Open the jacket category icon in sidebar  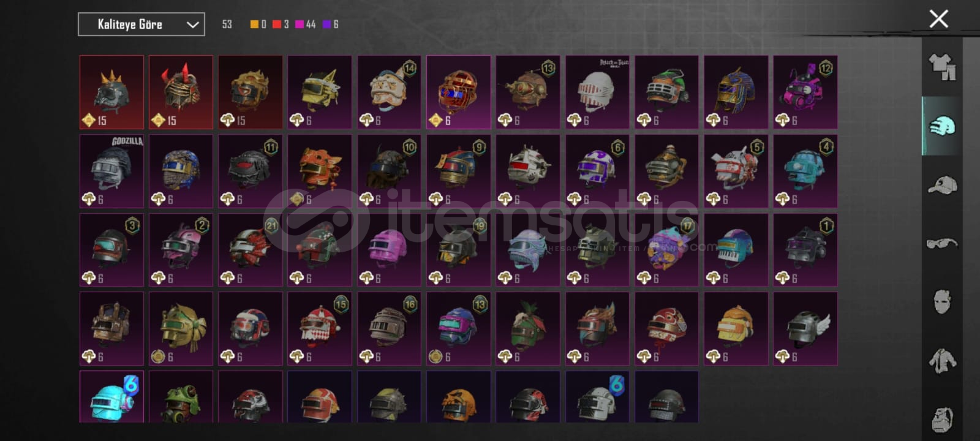pos(942,361)
